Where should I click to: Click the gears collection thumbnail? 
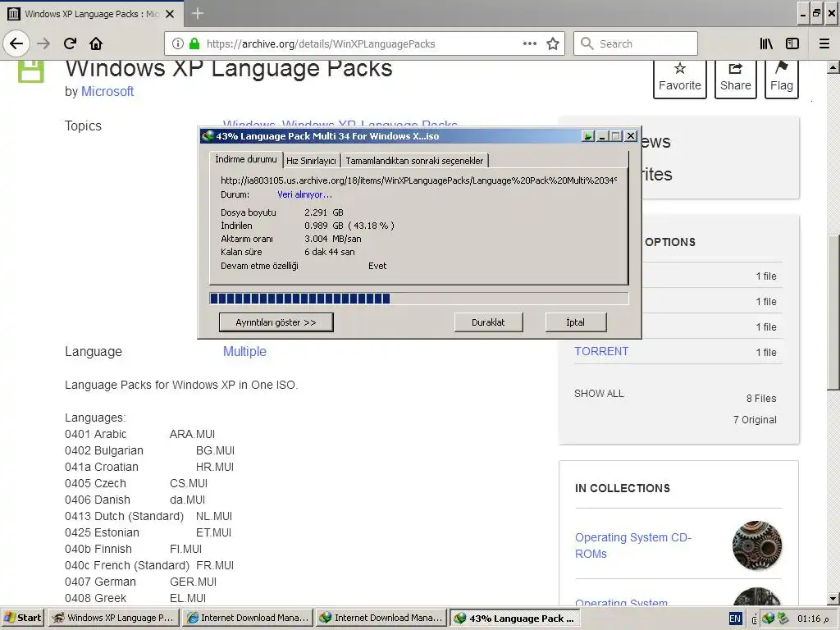coord(757,546)
